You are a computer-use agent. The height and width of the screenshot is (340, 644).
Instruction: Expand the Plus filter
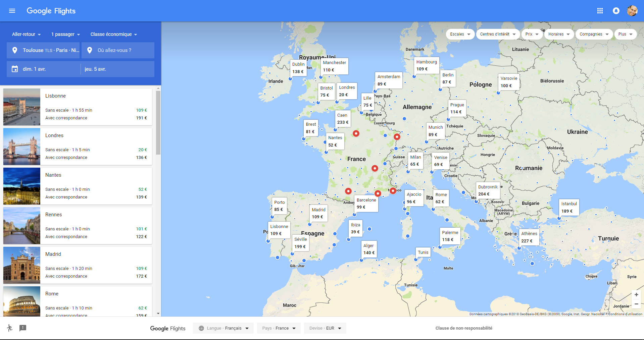(x=626, y=34)
